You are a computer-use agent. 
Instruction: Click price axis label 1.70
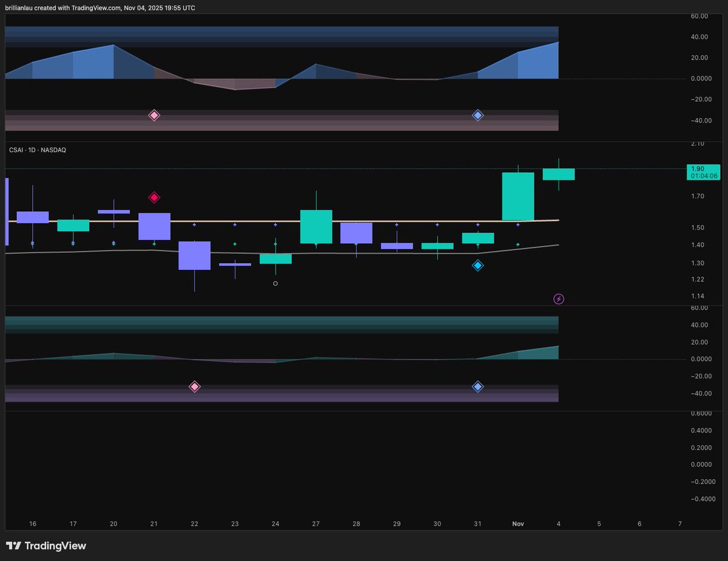point(698,196)
